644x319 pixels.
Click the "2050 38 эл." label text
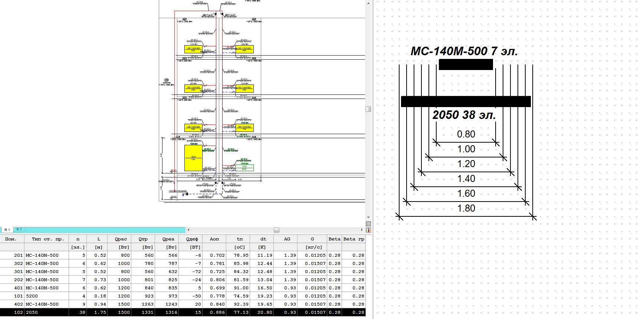point(464,115)
